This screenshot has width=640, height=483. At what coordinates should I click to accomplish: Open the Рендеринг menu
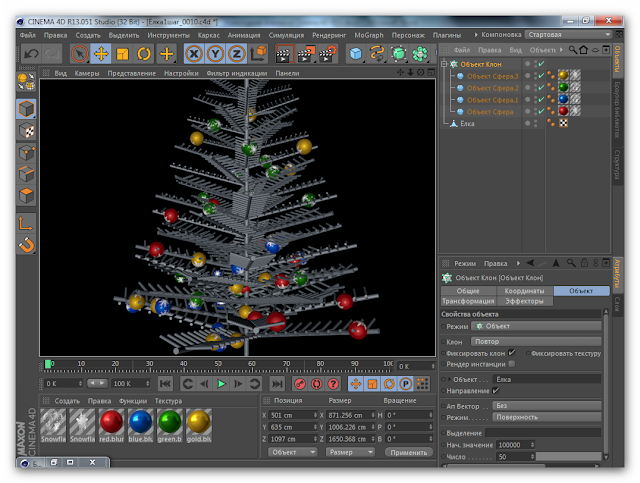pos(329,34)
